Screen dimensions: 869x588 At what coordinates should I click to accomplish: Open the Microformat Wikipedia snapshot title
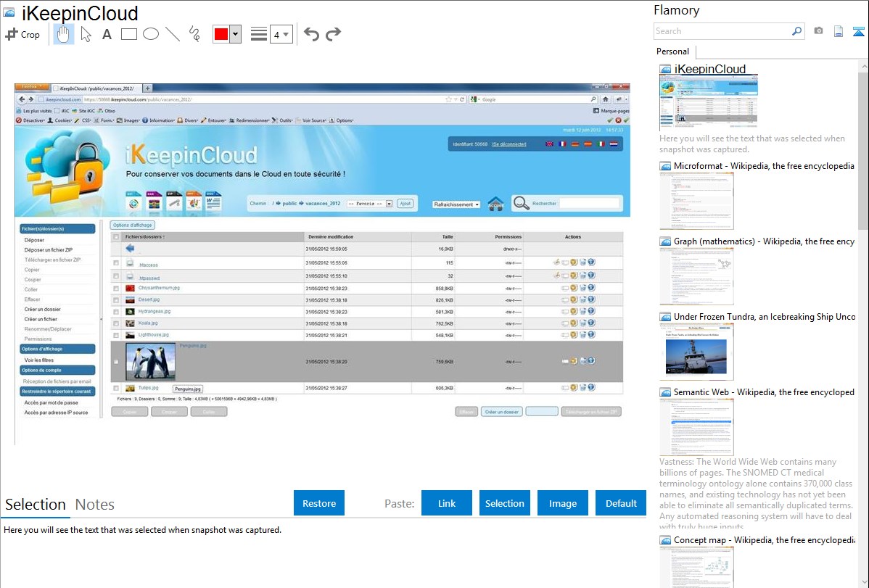coord(764,166)
